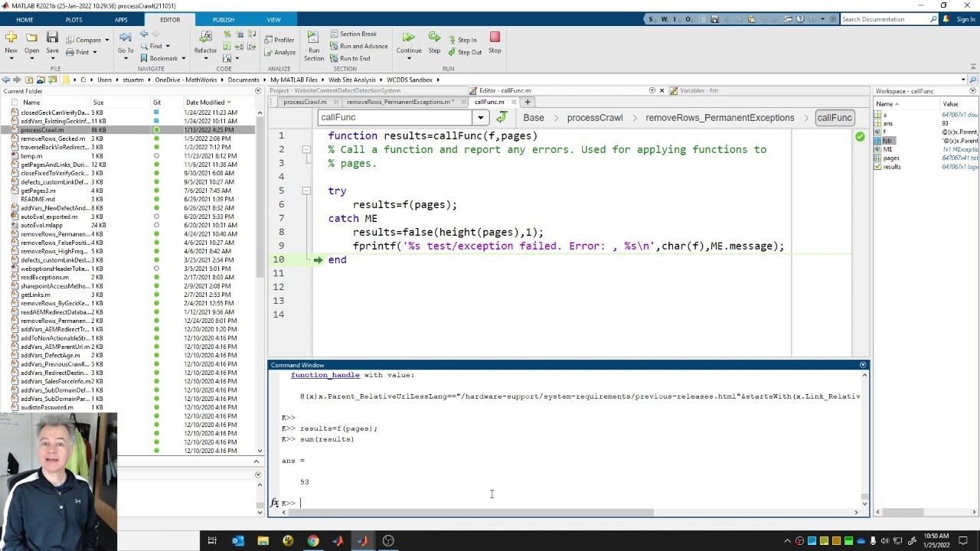Open Google Chrome from the taskbar
The image size is (980, 551).
(x=313, y=541)
